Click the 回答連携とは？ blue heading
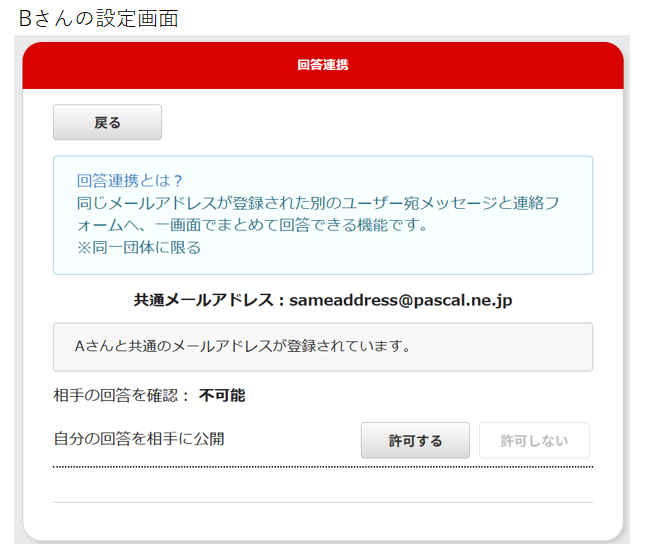Image resolution: width=652 pixels, height=550 pixels. [130, 180]
